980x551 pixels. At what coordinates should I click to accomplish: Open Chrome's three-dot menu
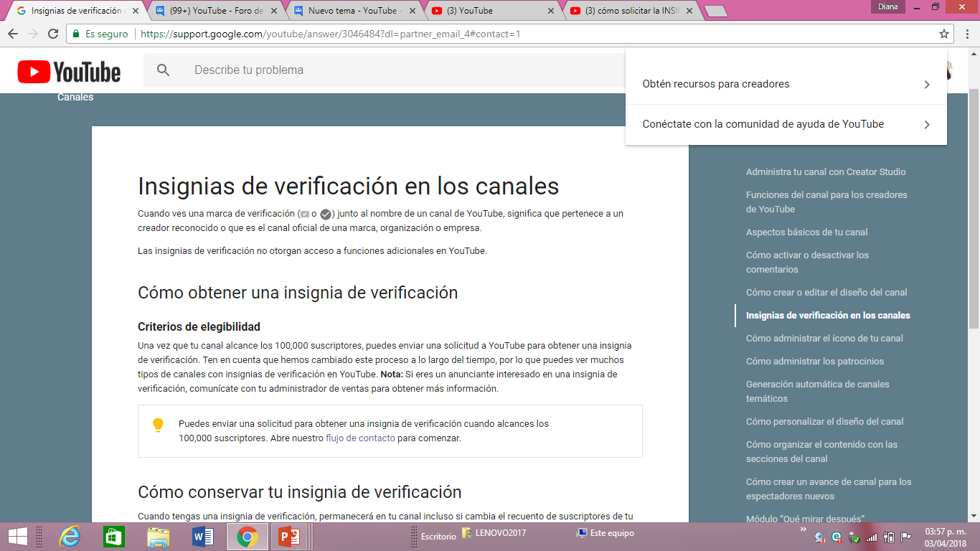tap(967, 34)
